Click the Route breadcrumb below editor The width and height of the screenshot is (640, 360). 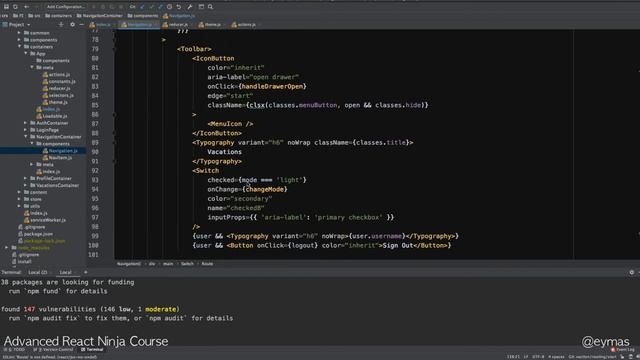(x=207, y=264)
